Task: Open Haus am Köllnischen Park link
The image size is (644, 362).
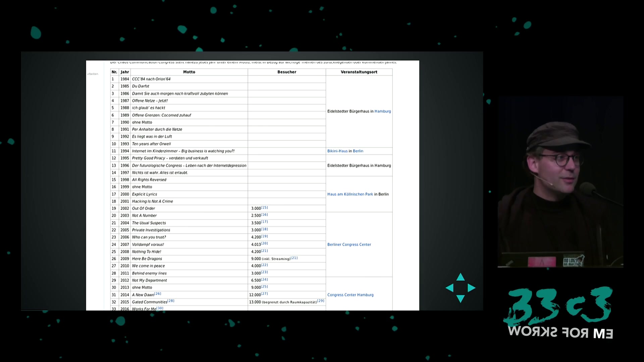Action: pyautogui.click(x=350, y=194)
